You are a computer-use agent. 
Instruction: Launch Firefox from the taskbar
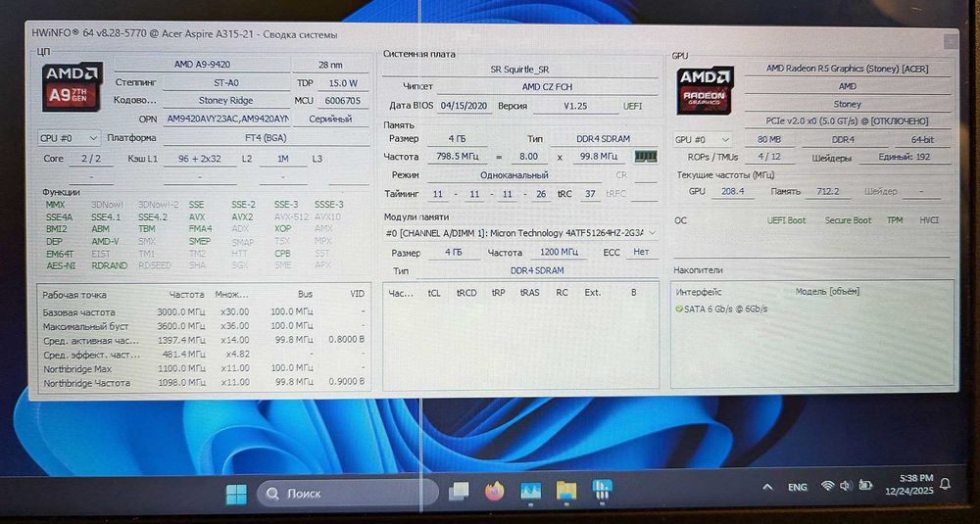tap(494, 492)
